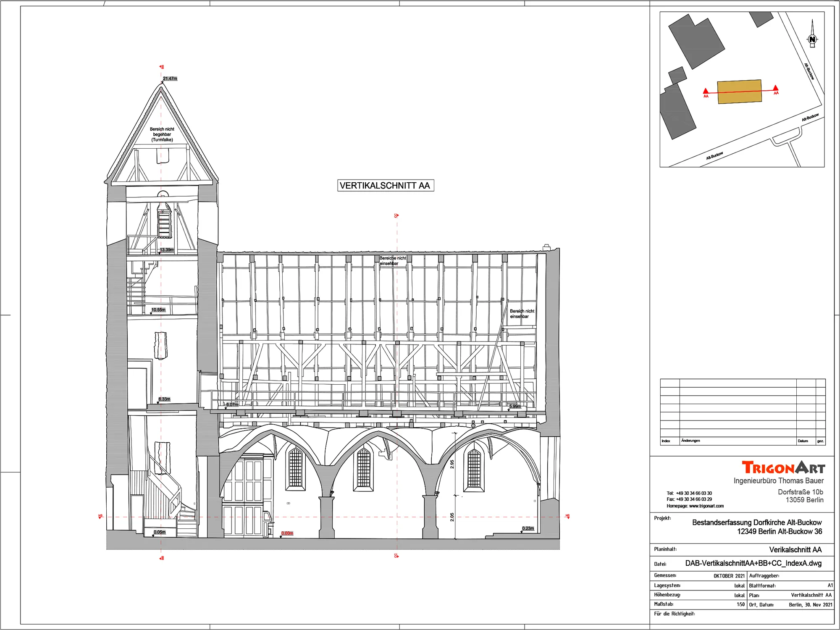Select the yellow church footprint on site plan

739,92
